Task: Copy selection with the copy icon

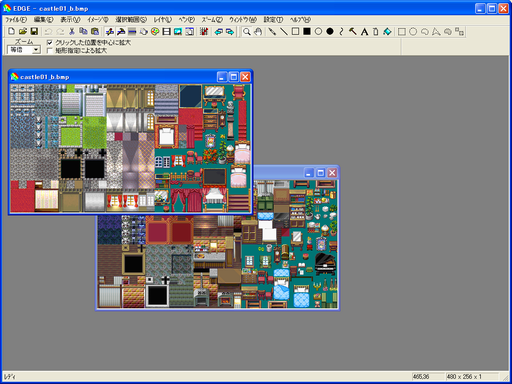Action: 83,31
